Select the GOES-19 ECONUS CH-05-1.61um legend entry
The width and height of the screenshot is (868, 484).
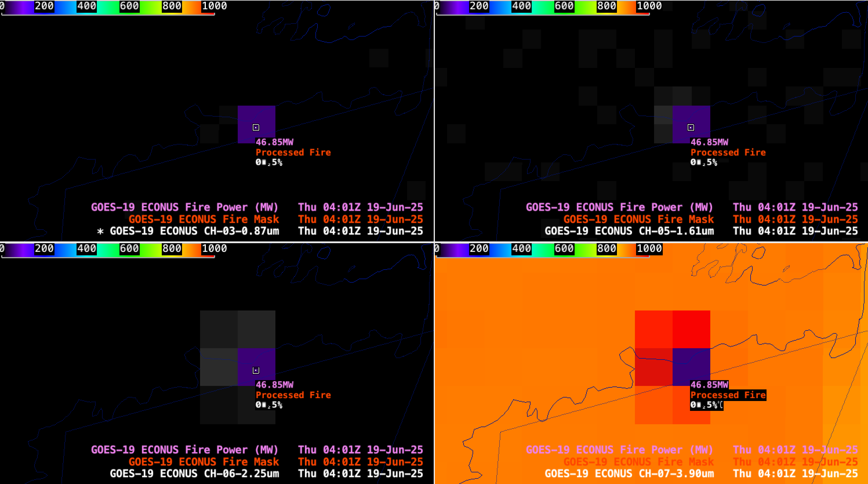629,231
